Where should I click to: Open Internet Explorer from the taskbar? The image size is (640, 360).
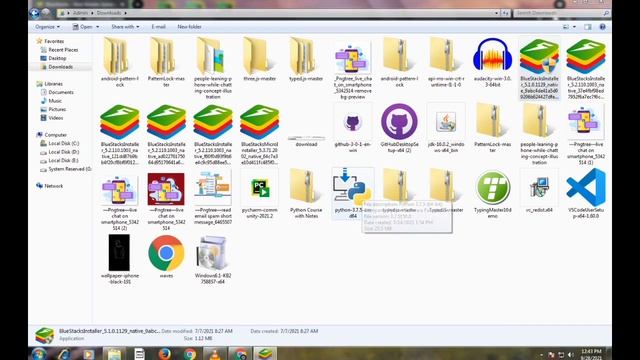tap(64, 353)
